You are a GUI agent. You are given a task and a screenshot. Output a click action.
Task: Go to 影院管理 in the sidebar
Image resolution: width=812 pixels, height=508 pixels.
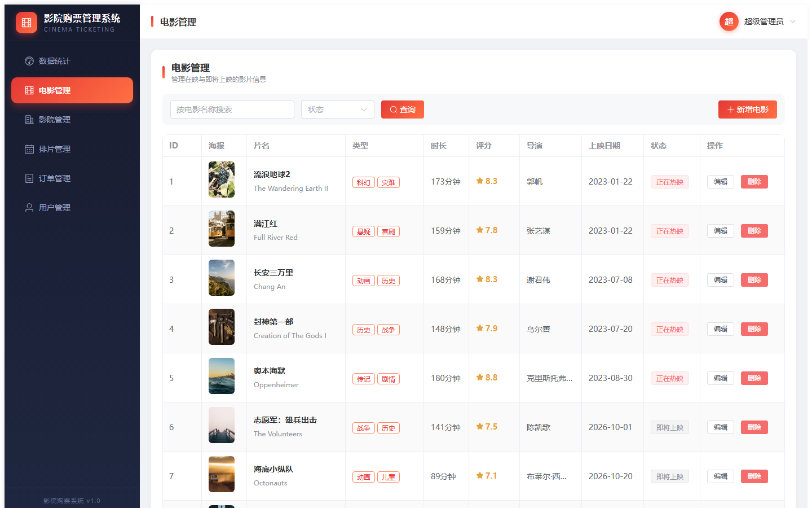click(72, 120)
